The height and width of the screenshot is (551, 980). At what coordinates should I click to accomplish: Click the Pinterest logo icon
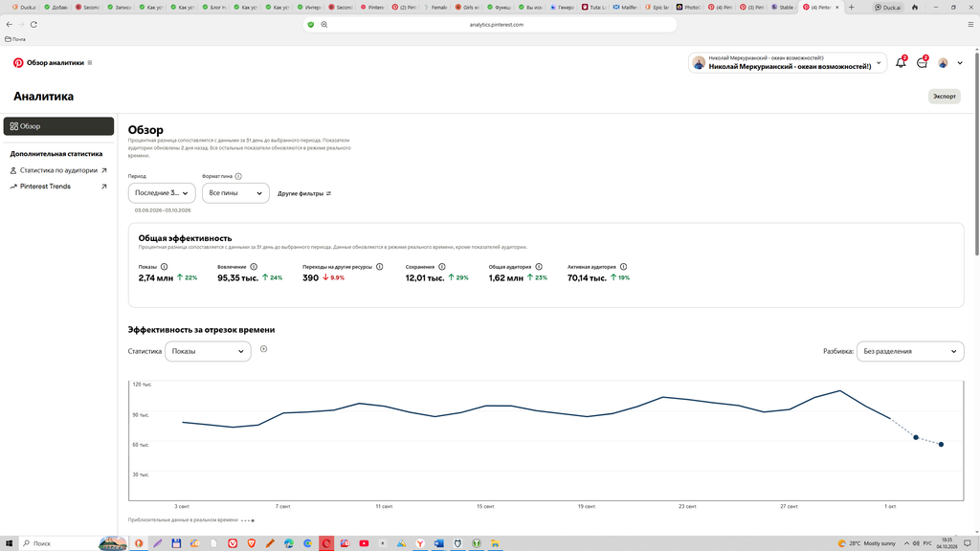[18, 62]
